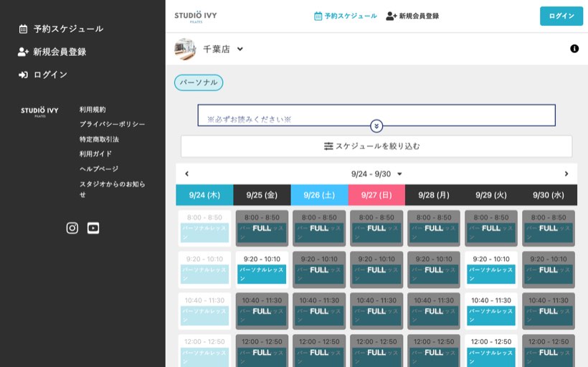Open 利用ガイド link
Image resolution: width=588 pixels, height=367 pixels.
95,153
